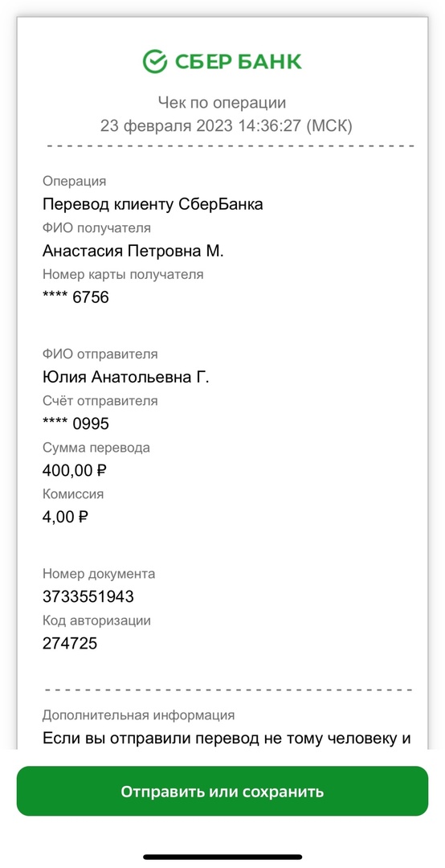Tap the "Сумма перевода" label
Screen dimensions: 445x868
click(96, 448)
